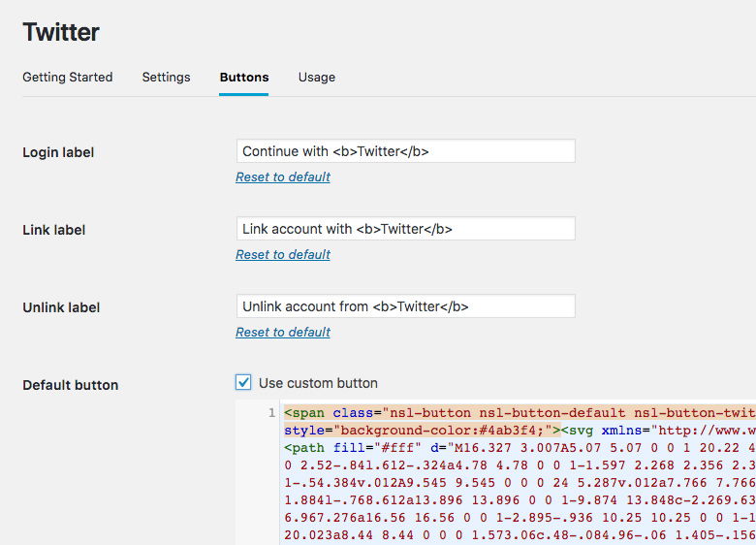Click the Login label text field
The height and width of the screenshot is (545, 756).
[405, 151]
